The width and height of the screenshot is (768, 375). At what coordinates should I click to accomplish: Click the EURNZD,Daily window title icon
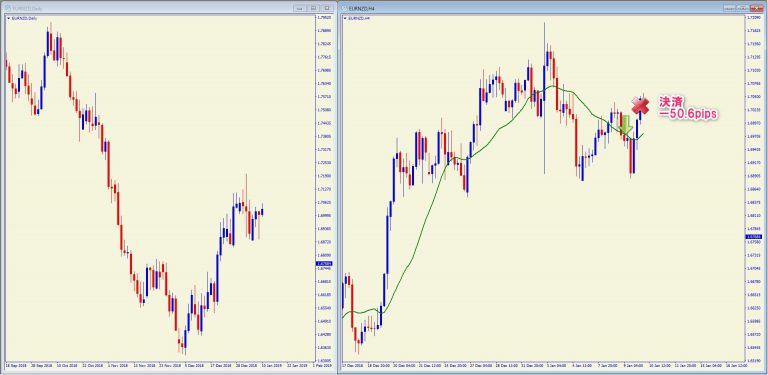9,8
